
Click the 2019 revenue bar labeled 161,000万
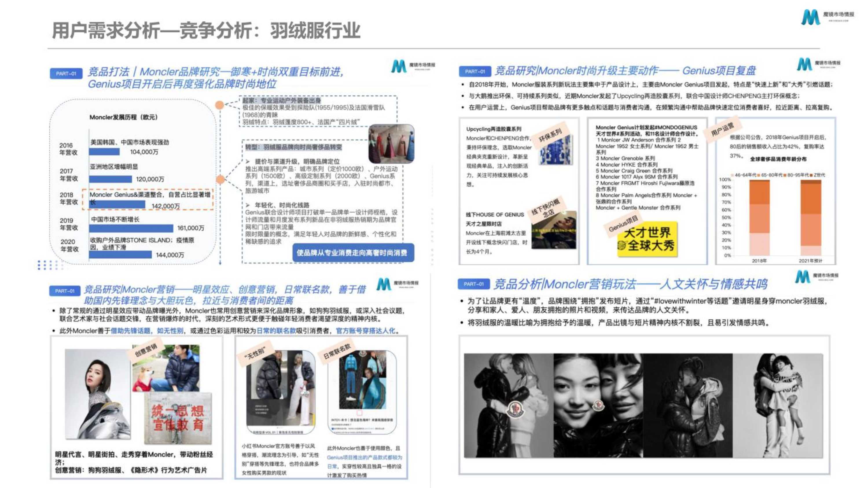(131, 228)
